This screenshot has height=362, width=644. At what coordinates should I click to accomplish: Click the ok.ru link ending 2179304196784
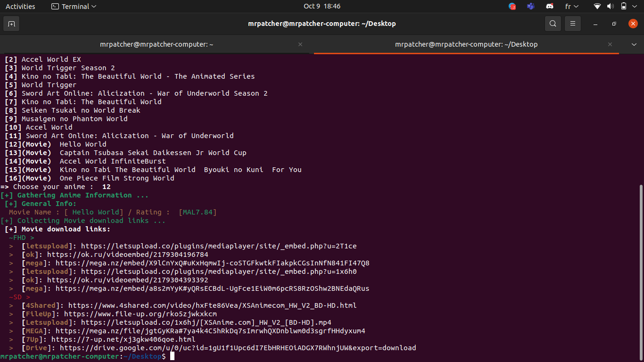(x=128, y=255)
